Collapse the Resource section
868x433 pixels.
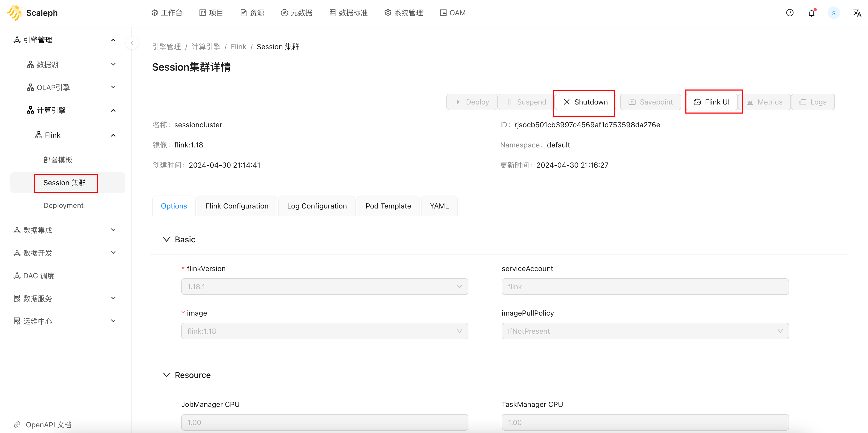167,375
